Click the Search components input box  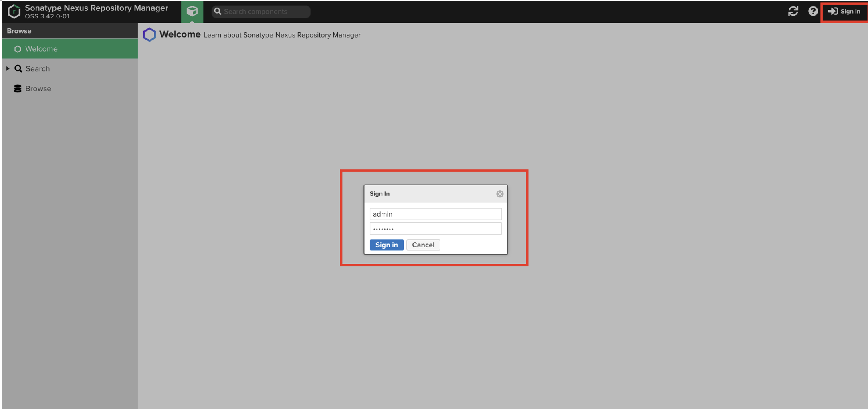click(x=264, y=12)
